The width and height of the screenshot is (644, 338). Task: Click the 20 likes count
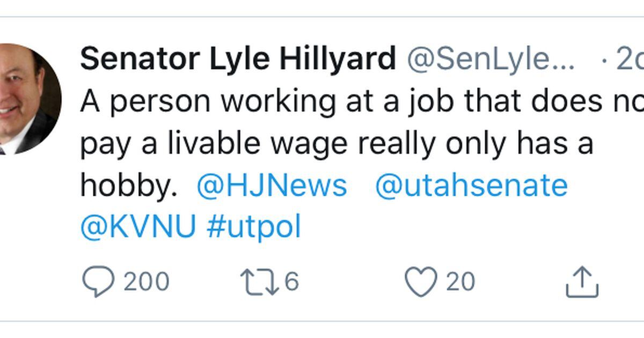tap(460, 282)
